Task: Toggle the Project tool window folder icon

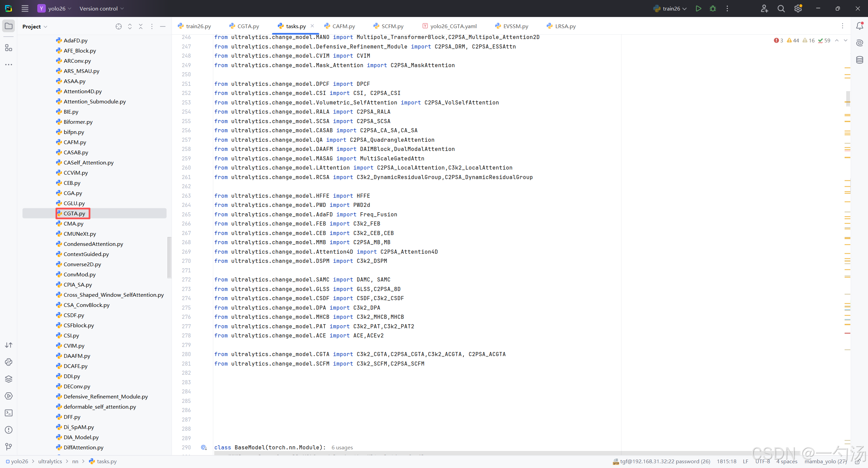Action: pos(9,26)
